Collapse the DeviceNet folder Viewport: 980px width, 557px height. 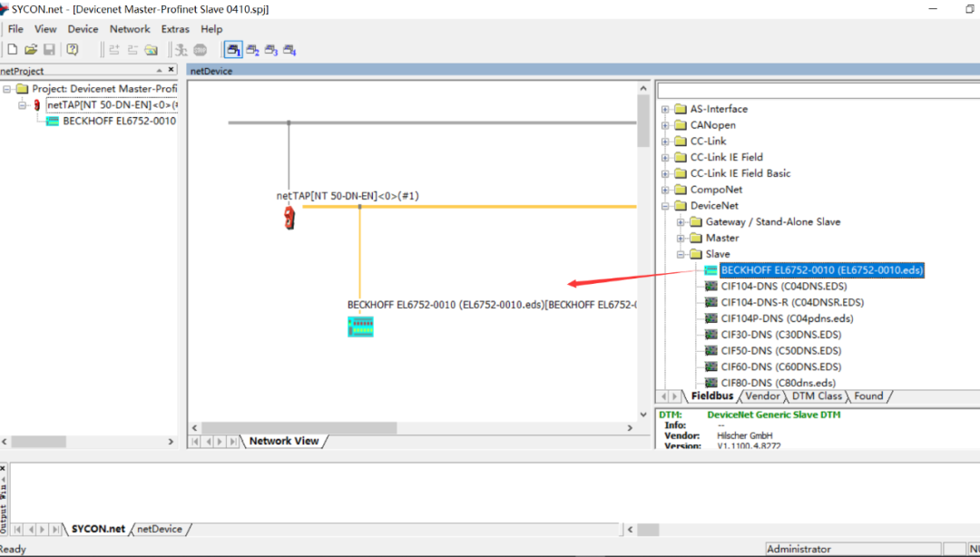(x=665, y=206)
